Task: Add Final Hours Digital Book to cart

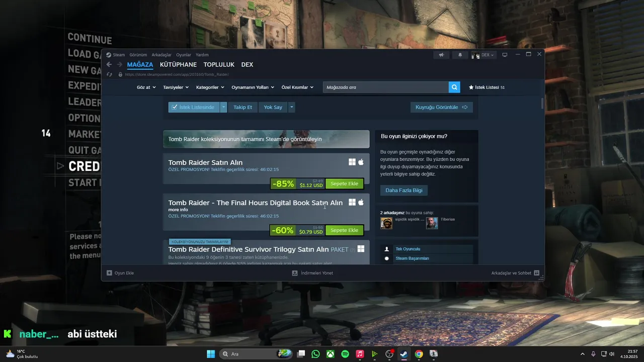Action: pos(344,230)
